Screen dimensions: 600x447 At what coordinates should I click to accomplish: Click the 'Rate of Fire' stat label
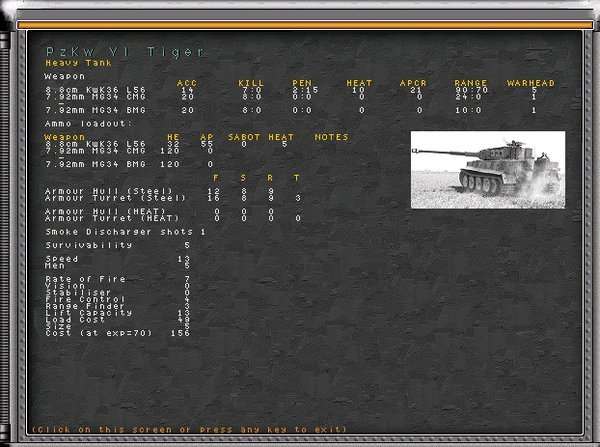(x=85, y=279)
